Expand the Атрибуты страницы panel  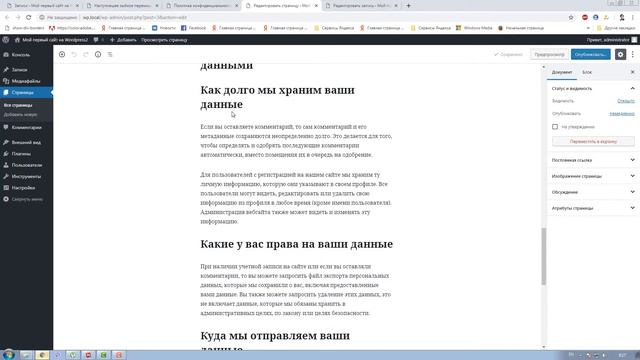pos(593,208)
